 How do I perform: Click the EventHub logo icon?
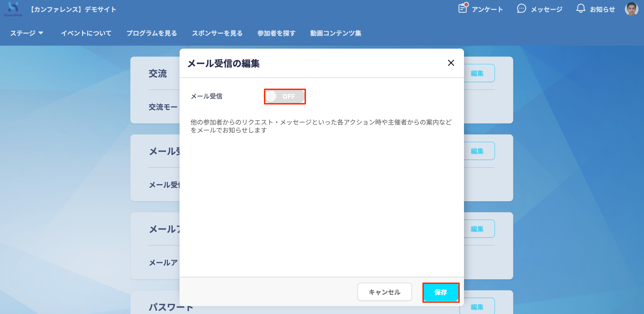click(13, 9)
